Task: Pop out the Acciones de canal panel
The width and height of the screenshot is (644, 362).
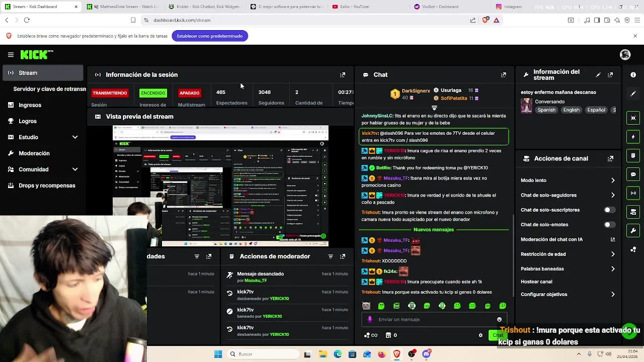Action: (610, 158)
